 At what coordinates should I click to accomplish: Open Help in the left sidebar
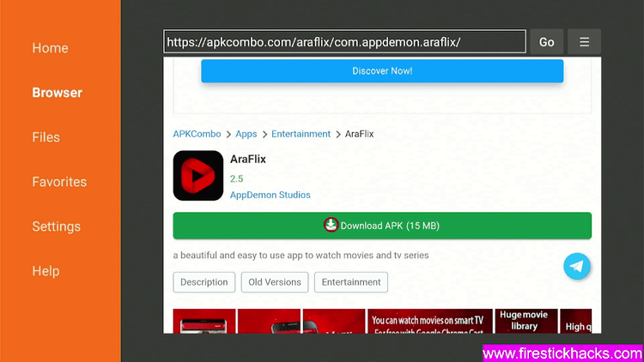pyautogui.click(x=46, y=271)
